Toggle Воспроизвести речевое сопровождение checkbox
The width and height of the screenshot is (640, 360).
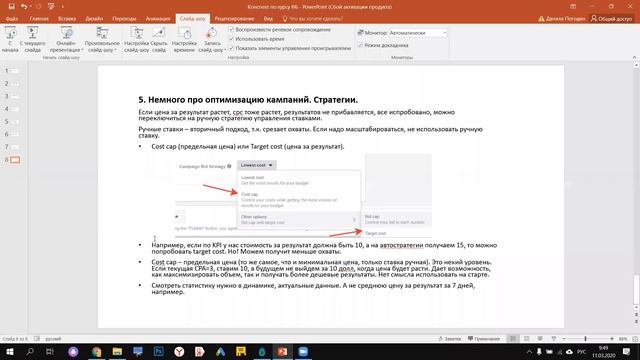(231, 30)
